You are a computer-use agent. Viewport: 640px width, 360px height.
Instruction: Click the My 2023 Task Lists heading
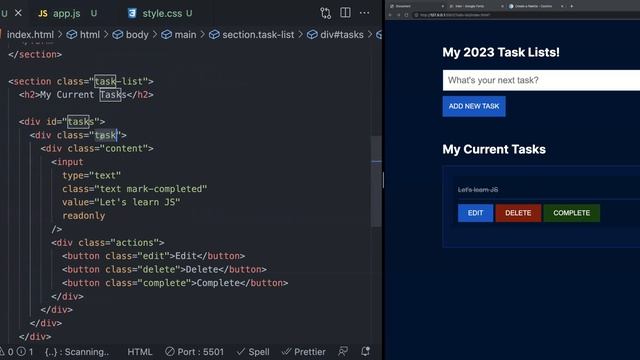[501, 52]
